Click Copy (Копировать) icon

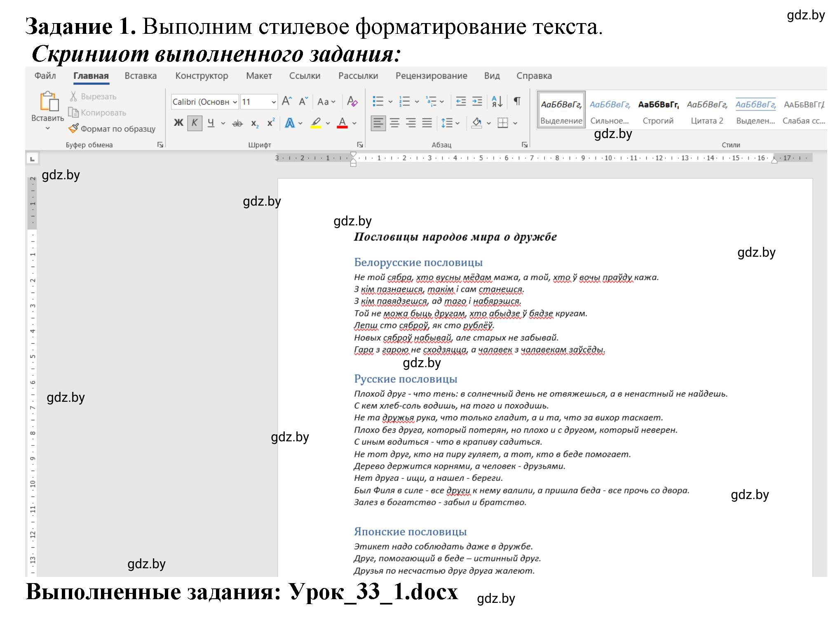click(73, 112)
